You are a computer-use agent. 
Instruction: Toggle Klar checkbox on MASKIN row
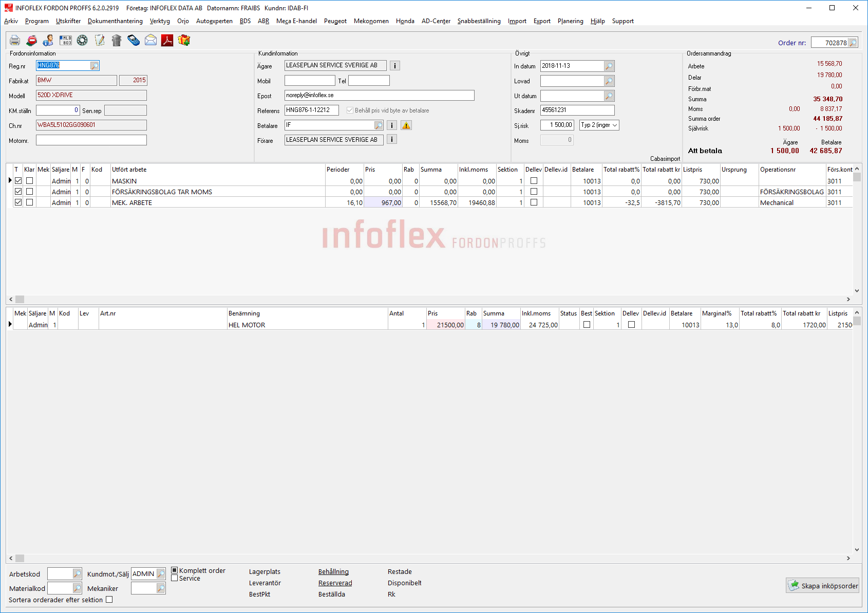point(29,181)
